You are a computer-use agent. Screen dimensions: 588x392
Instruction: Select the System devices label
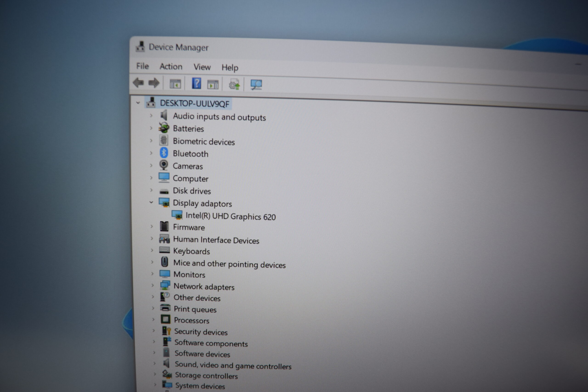coord(200,386)
